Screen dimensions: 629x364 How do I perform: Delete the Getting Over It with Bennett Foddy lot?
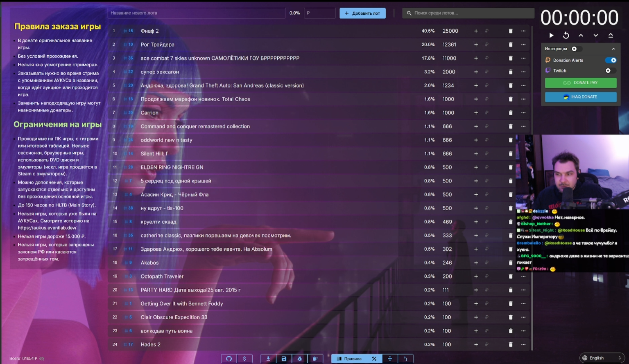tap(511, 304)
